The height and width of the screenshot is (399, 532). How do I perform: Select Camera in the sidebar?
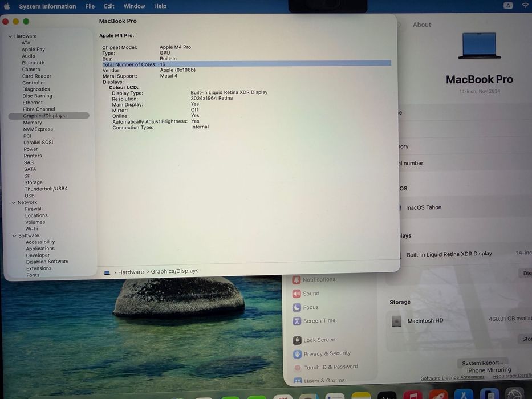31,69
